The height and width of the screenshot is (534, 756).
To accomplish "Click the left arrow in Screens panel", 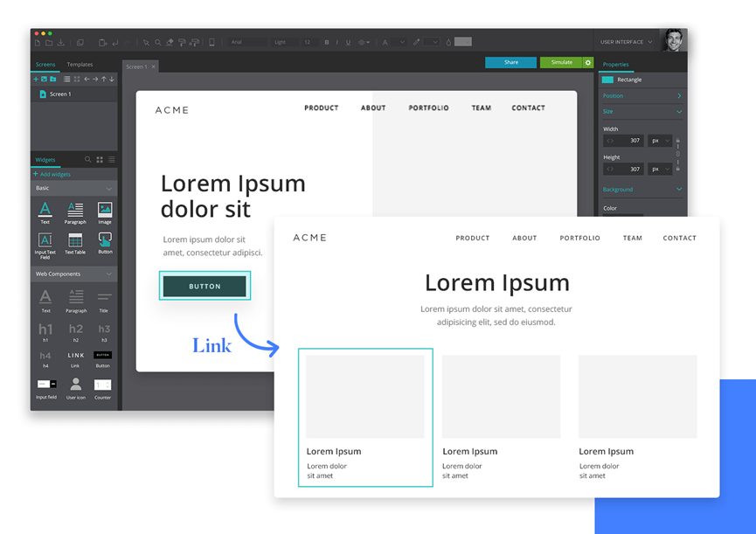I will (87, 79).
